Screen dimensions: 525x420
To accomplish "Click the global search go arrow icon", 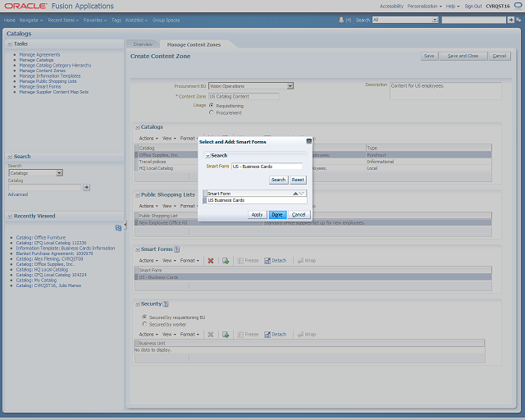I will point(510,20).
